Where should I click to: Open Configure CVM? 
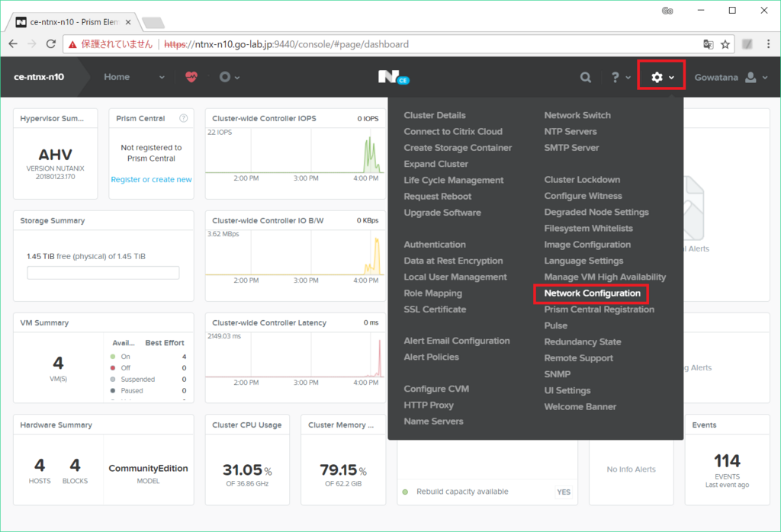click(x=435, y=389)
